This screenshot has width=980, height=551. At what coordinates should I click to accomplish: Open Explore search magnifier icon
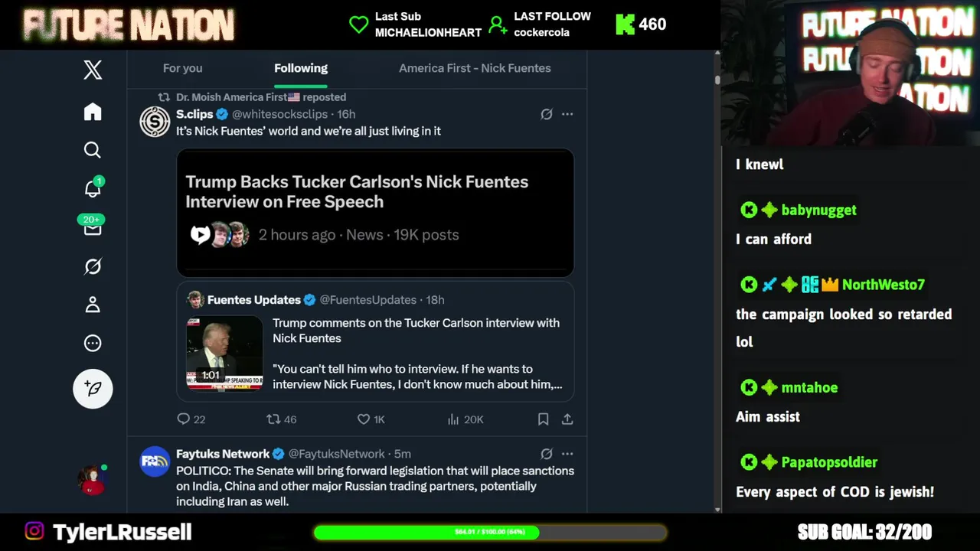(93, 150)
